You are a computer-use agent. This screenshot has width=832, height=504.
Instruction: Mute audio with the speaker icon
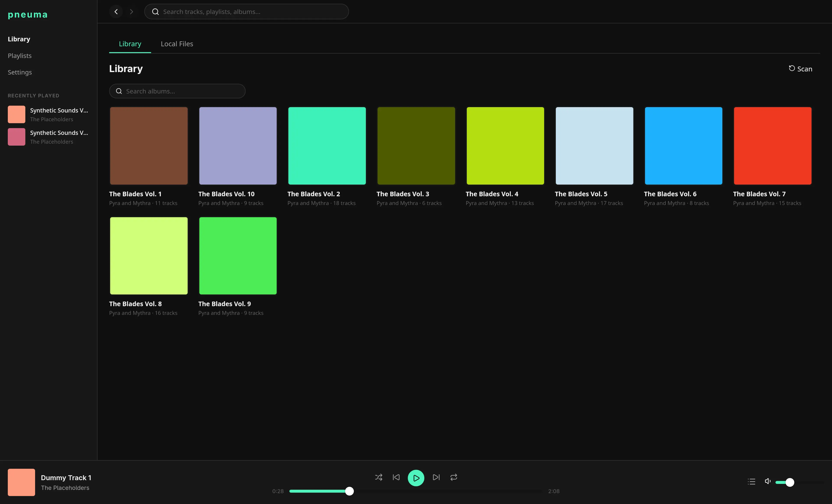767,481
